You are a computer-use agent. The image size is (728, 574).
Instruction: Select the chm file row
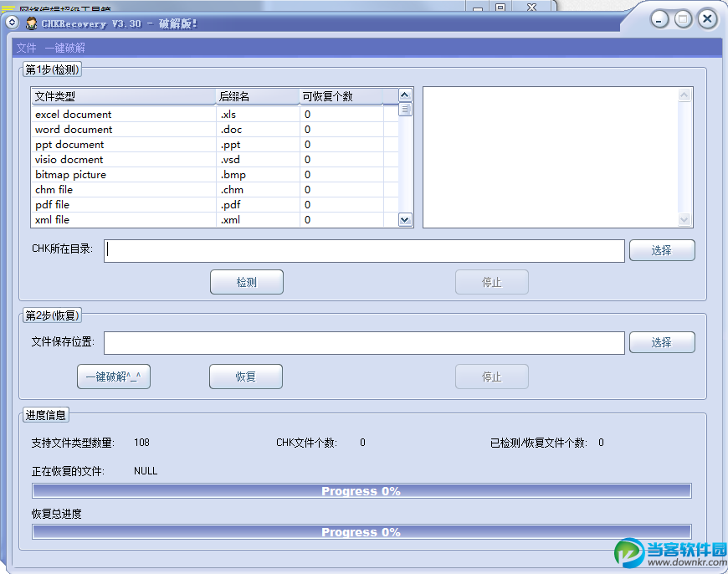click(214, 189)
